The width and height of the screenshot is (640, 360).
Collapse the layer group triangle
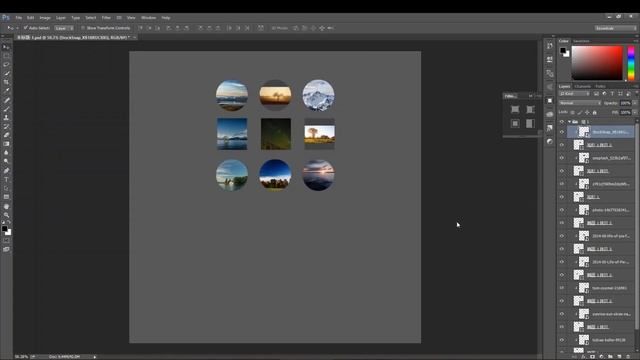point(569,122)
